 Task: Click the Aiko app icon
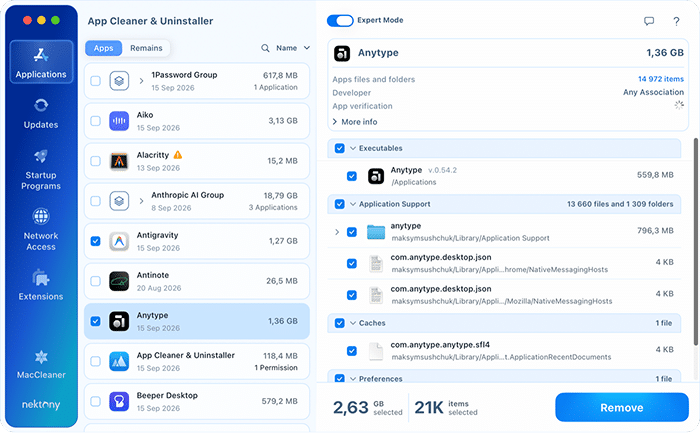119,121
